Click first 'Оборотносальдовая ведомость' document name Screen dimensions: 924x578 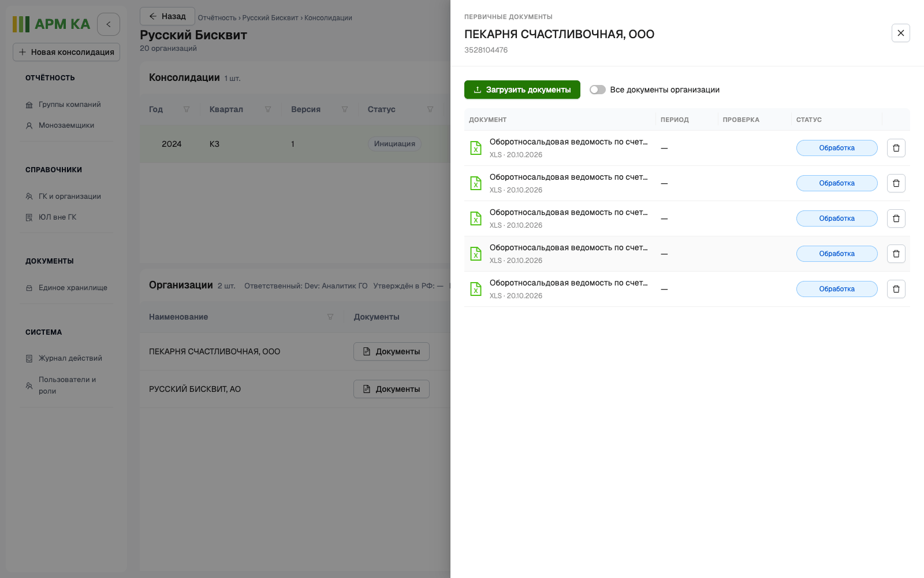pyautogui.click(x=569, y=142)
